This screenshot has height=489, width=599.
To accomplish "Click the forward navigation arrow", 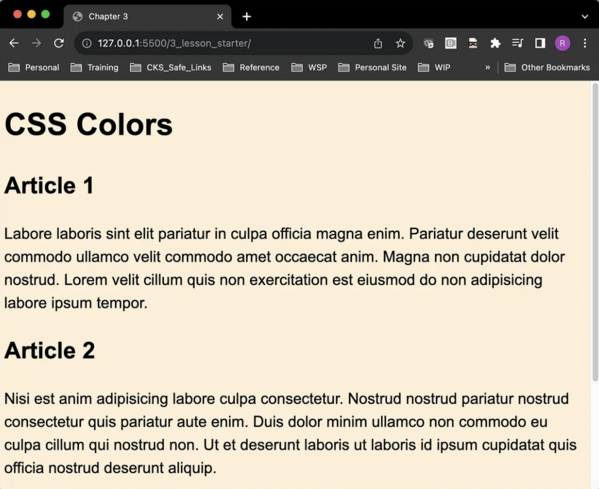I will [x=36, y=43].
